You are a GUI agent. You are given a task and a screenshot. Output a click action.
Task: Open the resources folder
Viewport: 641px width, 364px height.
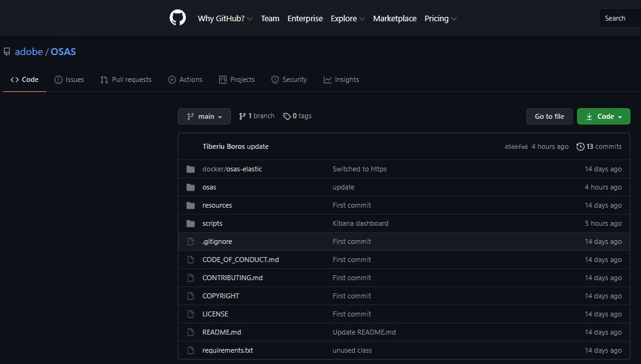[x=217, y=206]
